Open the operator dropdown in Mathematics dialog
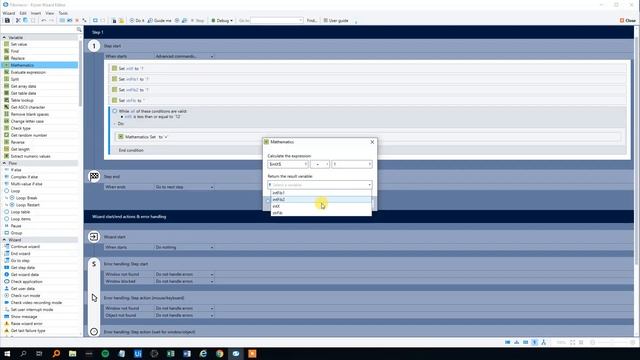Screen dimensions: 640x360 point(320,164)
